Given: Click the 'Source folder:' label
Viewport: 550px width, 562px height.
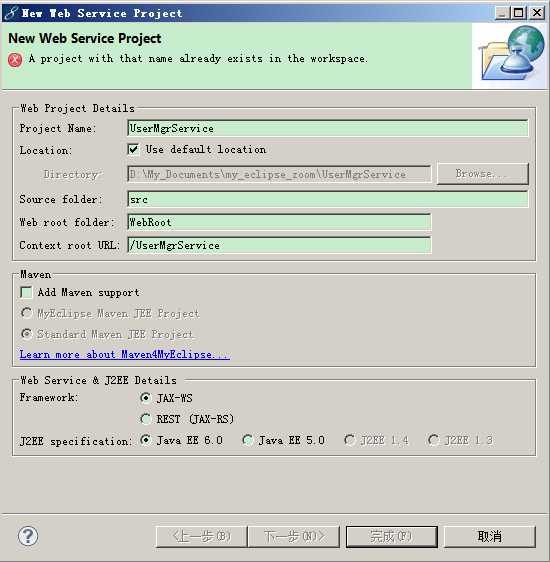Looking at the screenshot, I should (x=61, y=199).
